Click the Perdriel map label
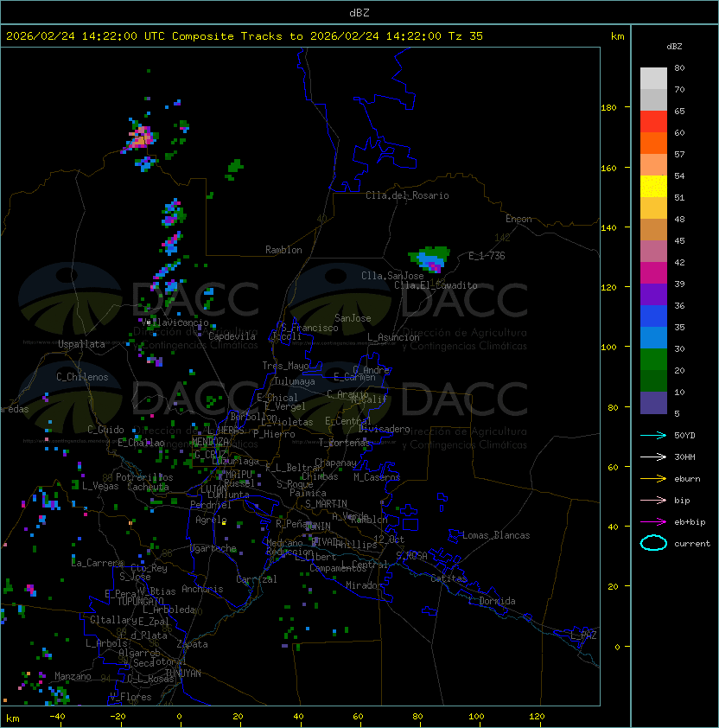Image resolution: width=719 pixels, height=728 pixels. (x=211, y=505)
